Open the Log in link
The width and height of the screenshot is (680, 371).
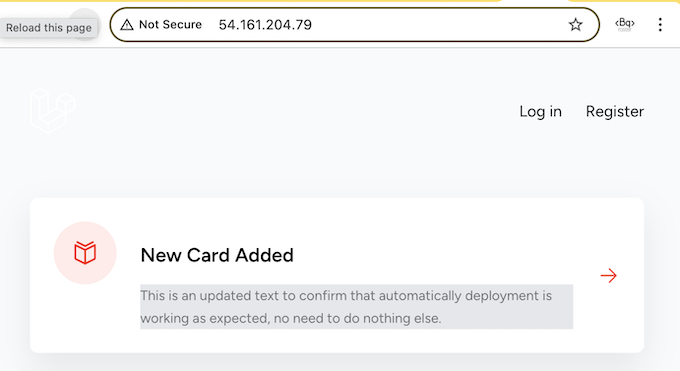pos(540,112)
